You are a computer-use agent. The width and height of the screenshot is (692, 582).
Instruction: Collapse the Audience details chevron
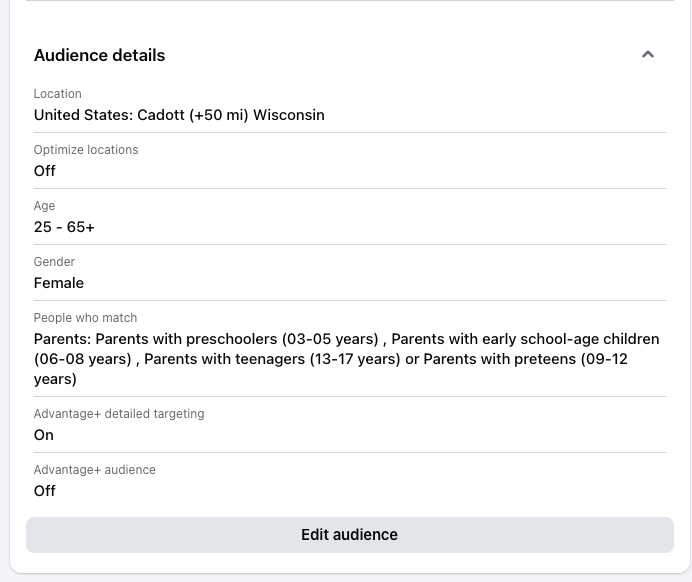[x=648, y=55]
